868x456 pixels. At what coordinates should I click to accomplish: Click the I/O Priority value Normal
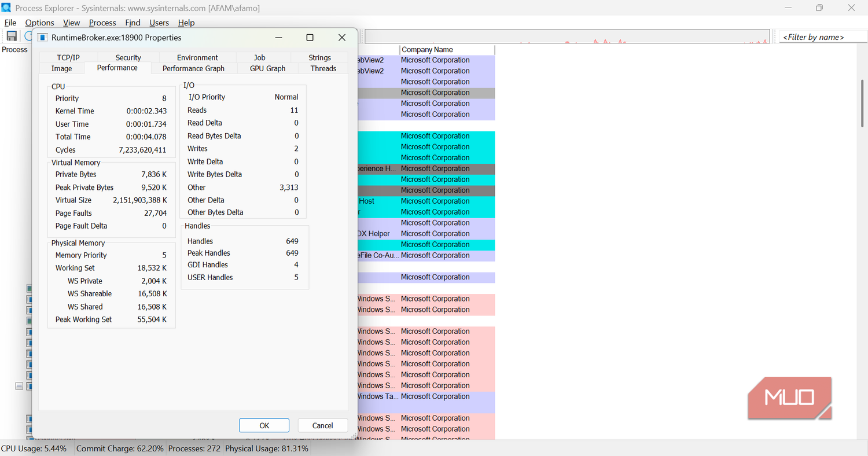tap(286, 97)
